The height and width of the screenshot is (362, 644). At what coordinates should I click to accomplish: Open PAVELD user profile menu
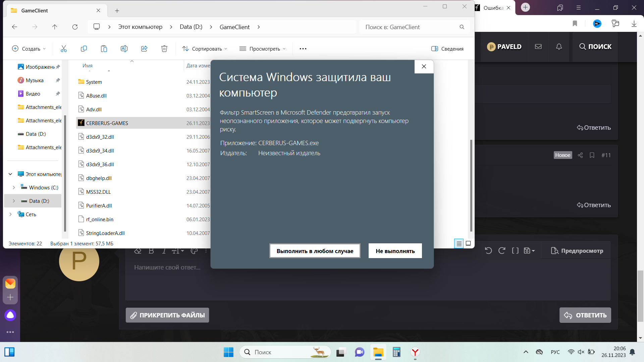point(504,47)
